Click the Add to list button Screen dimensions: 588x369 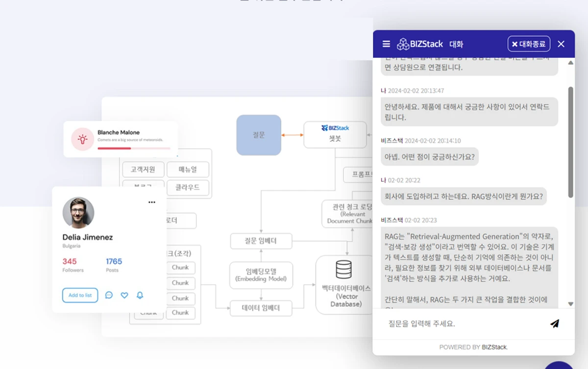coord(80,295)
